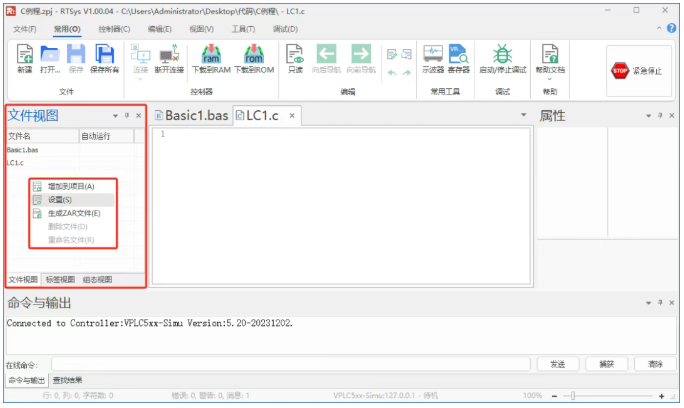The image size is (684, 408).
Task: Open the editor tab list dropdown arrow
Action: tap(524, 116)
